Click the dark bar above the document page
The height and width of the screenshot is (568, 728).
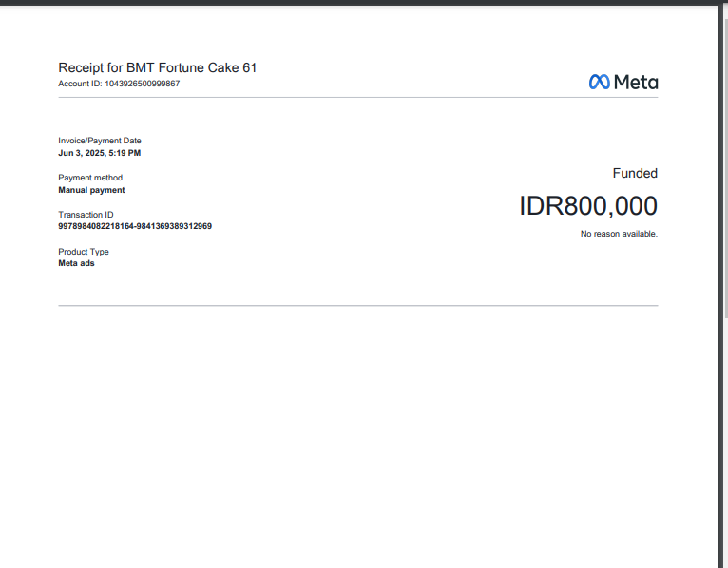(x=357, y=2)
